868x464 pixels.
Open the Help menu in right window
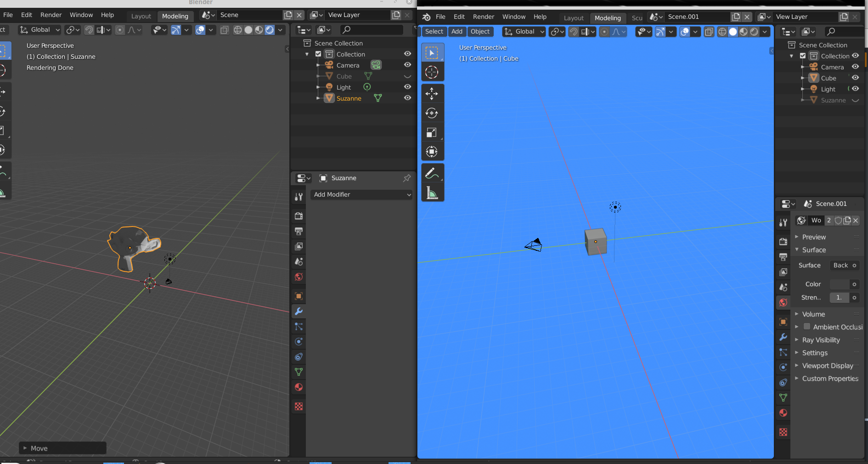(540, 17)
